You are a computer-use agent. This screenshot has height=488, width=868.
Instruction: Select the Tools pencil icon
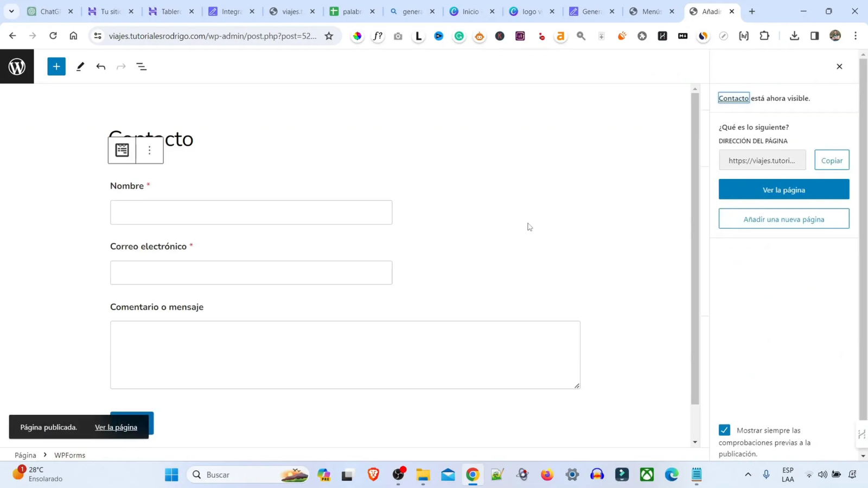click(80, 66)
